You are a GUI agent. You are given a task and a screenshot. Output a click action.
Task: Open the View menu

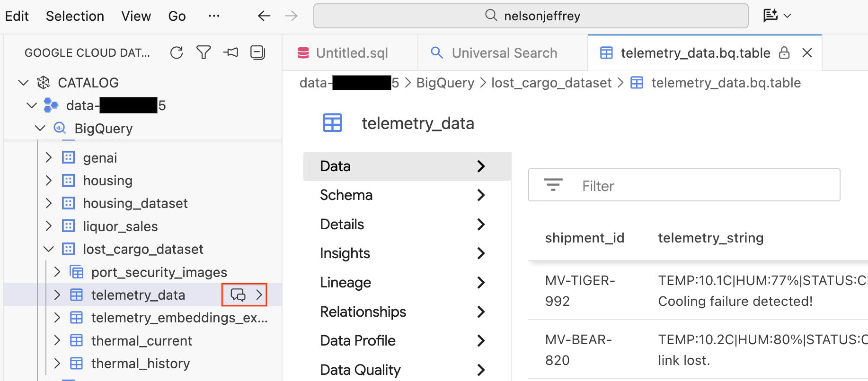click(x=136, y=16)
